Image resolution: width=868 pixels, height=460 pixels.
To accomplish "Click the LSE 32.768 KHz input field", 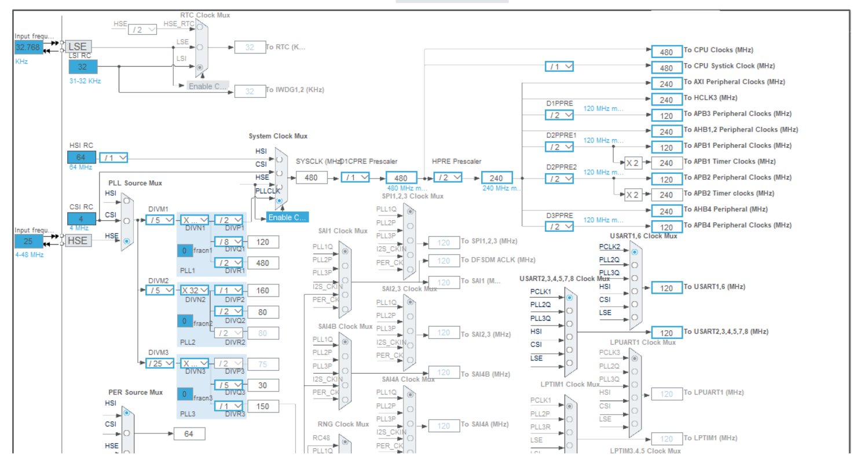I will coord(28,48).
